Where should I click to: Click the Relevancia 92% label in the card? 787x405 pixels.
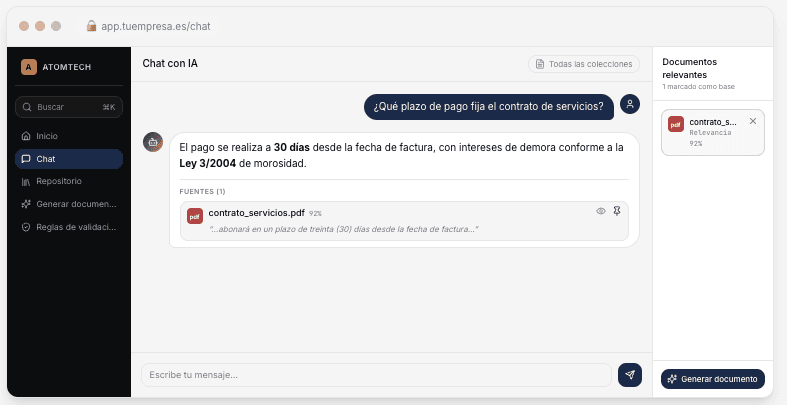(x=710, y=138)
